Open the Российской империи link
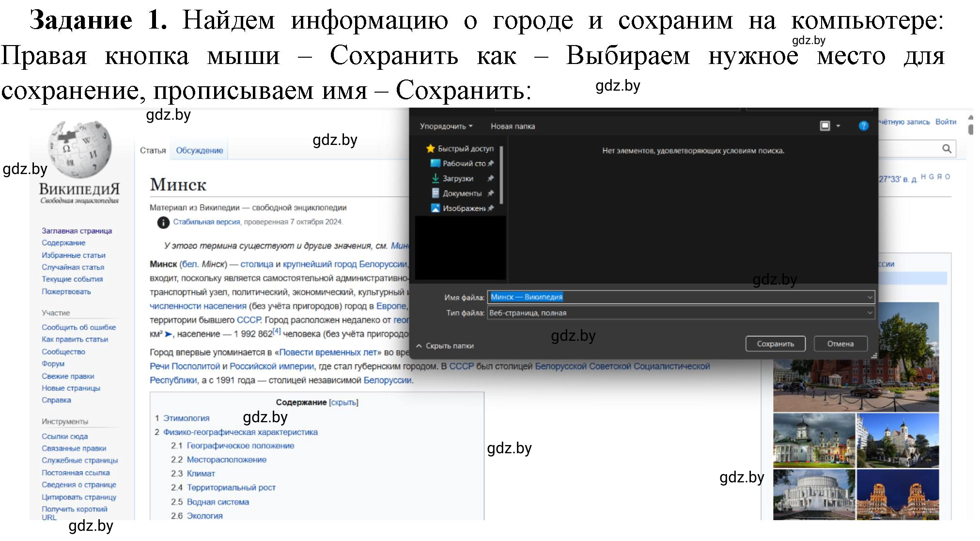980x541 pixels. (272, 366)
